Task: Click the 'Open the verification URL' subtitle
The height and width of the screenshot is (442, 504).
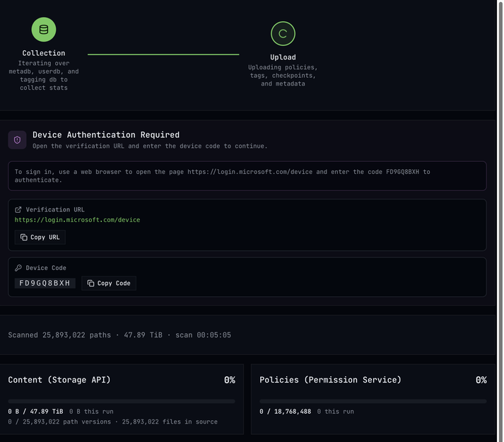Action: (150, 146)
